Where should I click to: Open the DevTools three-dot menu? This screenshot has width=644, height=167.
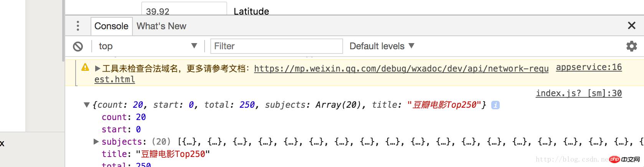click(x=78, y=26)
